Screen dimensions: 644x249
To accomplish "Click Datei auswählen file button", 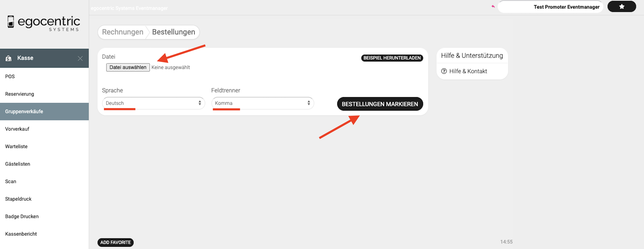I will pos(128,67).
